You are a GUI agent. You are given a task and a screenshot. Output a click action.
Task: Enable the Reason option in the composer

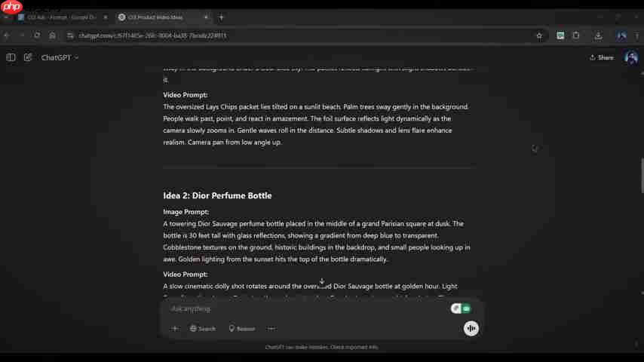point(242,329)
